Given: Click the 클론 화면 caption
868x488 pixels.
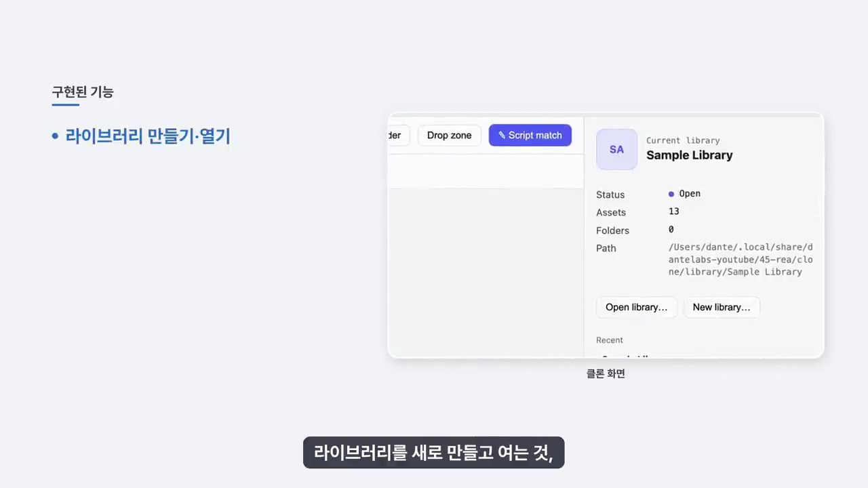Looking at the screenshot, I should coord(606,373).
